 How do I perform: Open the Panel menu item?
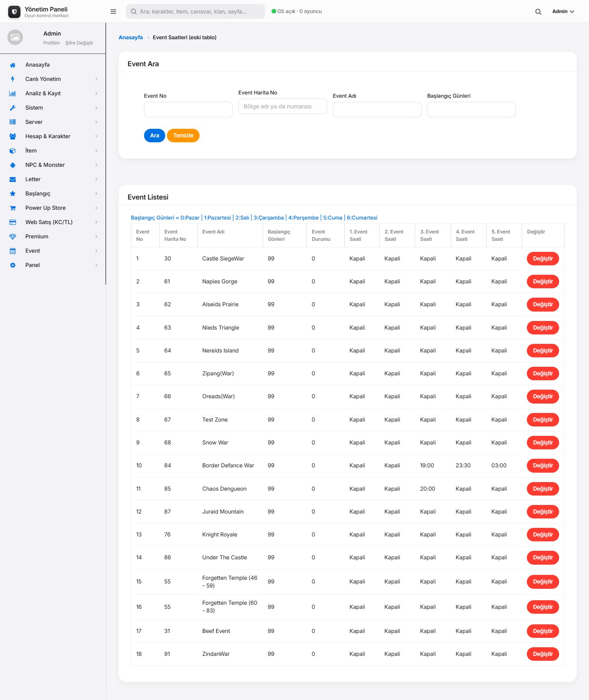(x=53, y=265)
